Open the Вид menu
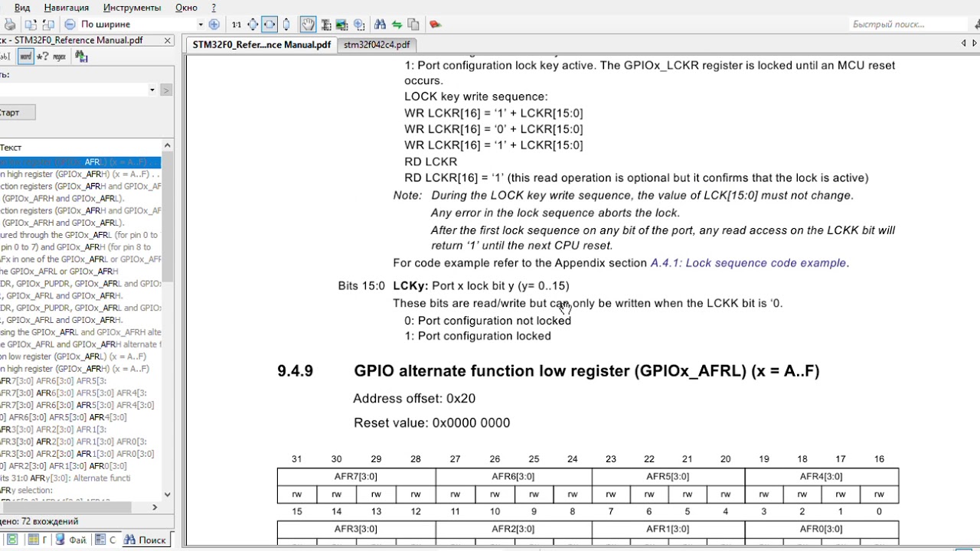Screen dimensions: 980x551 tap(22, 8)
